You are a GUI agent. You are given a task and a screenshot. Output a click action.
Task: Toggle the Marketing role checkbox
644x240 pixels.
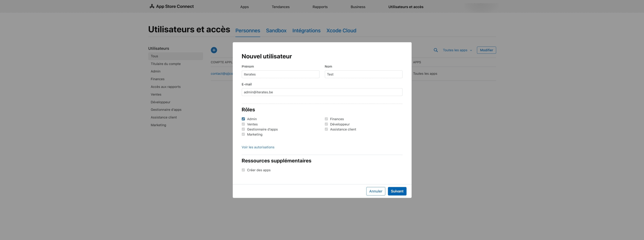(243, 134)
